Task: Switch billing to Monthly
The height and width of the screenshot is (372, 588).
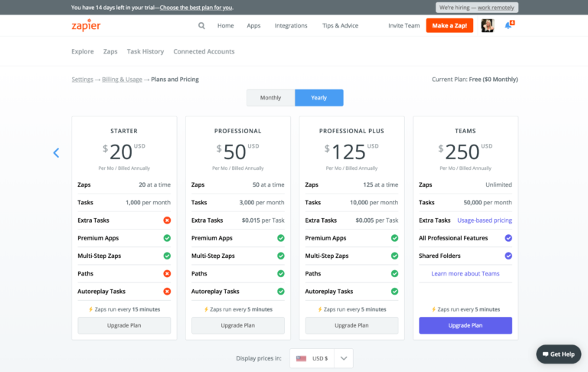Action: point(270,97)
